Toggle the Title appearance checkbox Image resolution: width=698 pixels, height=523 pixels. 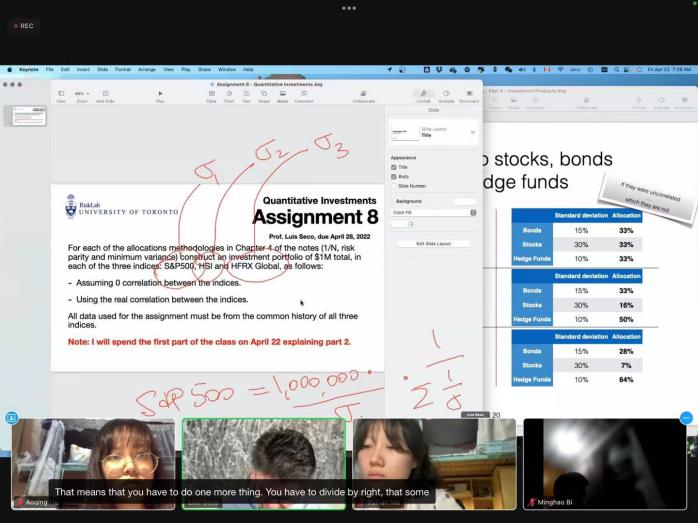[x=394, y=167]
